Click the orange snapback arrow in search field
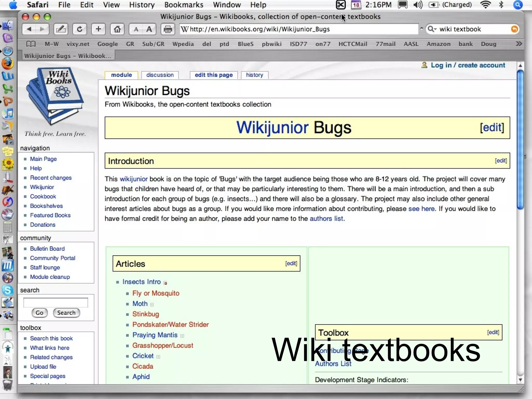The image size is (532, 399). click(514, 29)
